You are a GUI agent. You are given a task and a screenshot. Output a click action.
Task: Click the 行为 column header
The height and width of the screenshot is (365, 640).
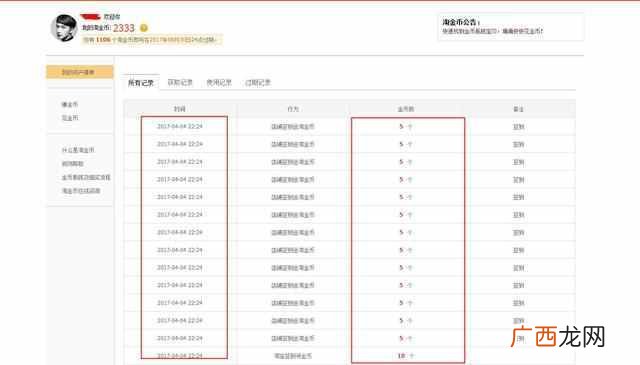click(293, 109)
